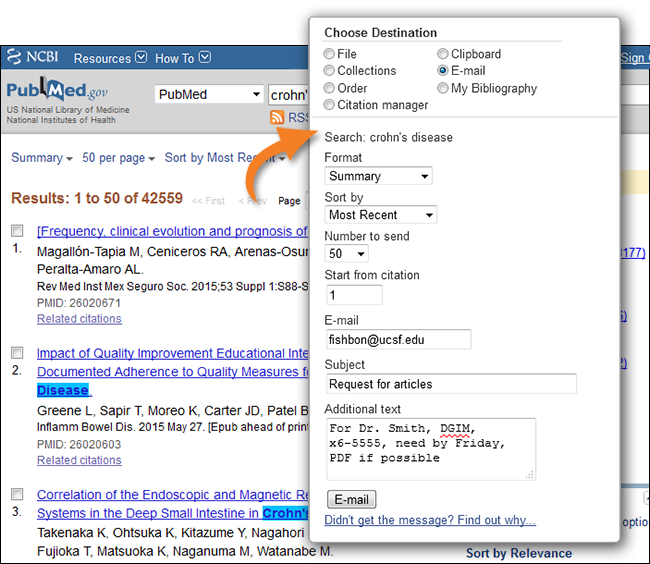
Task: Select the File destination radio button
Action: coord(329,54)
